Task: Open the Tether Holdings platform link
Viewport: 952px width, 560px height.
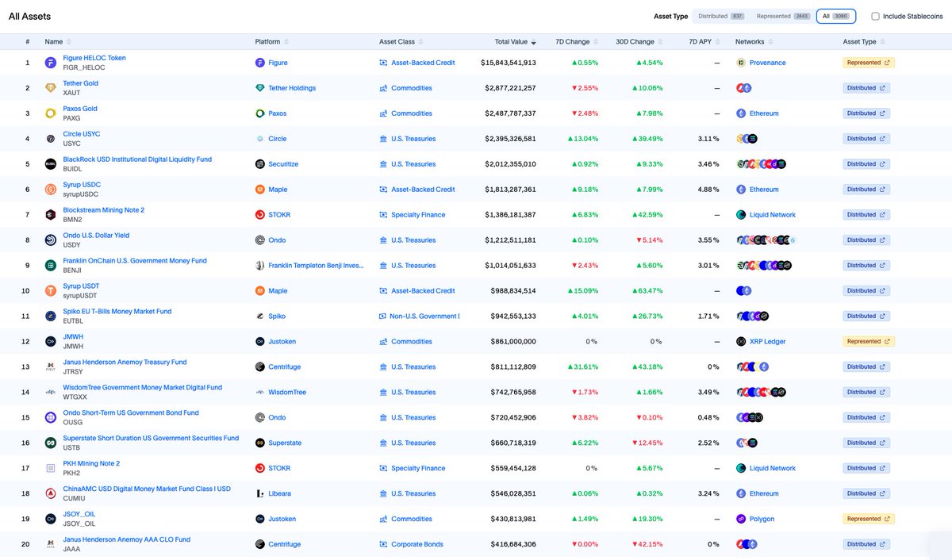Action: click(x=291, y=88)
